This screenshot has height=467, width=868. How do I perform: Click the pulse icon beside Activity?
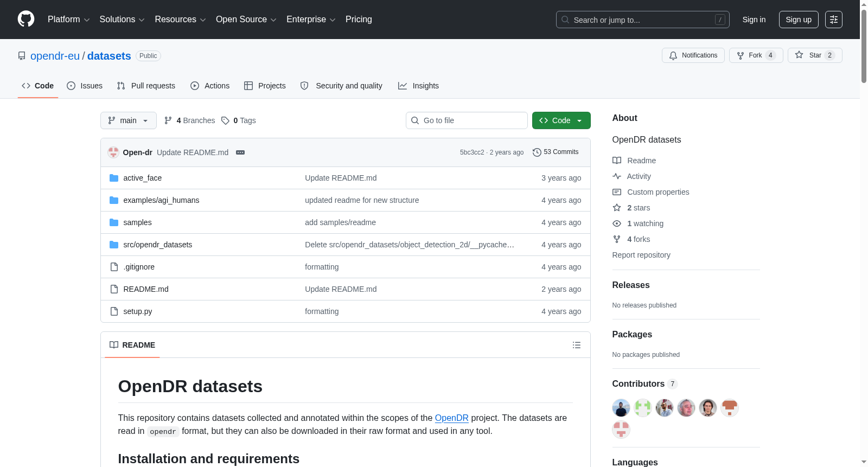point(617,176)
